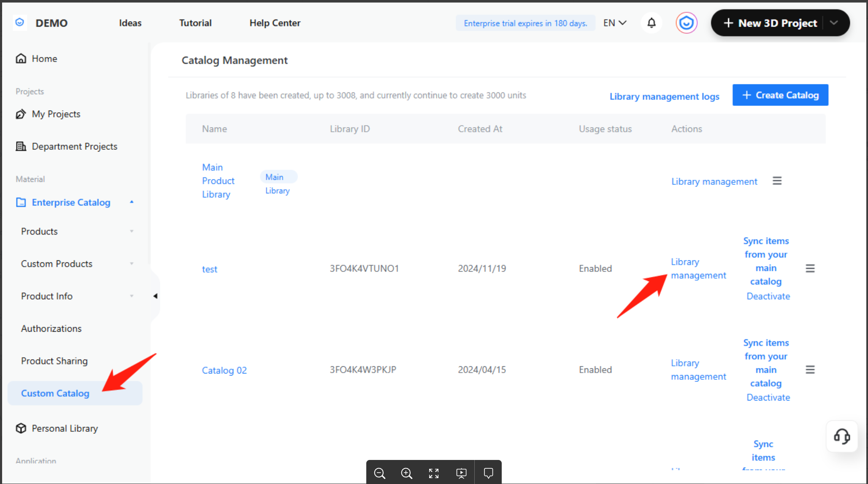
Task: Open the Tutorial menu item
Action: (195, 23)
